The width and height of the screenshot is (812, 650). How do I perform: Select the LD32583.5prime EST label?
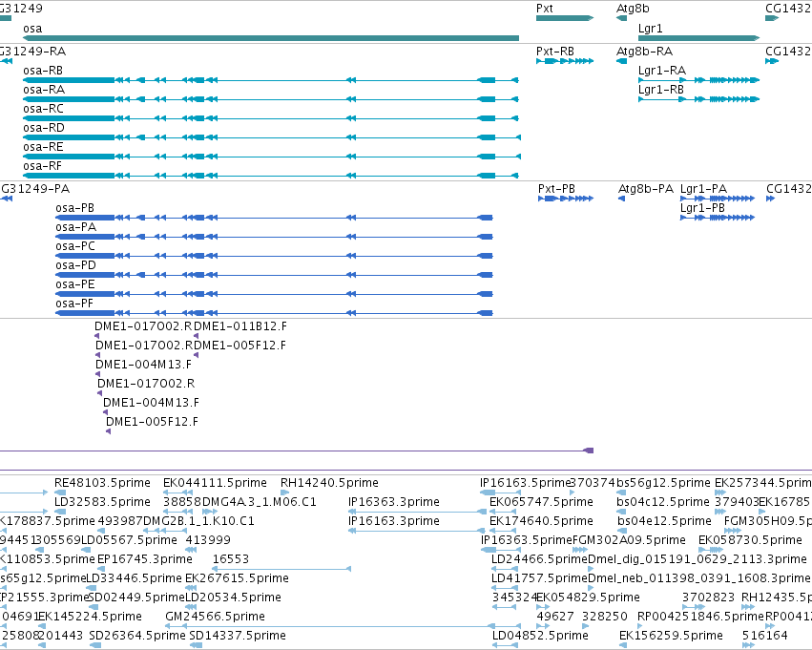coord(102,502)
